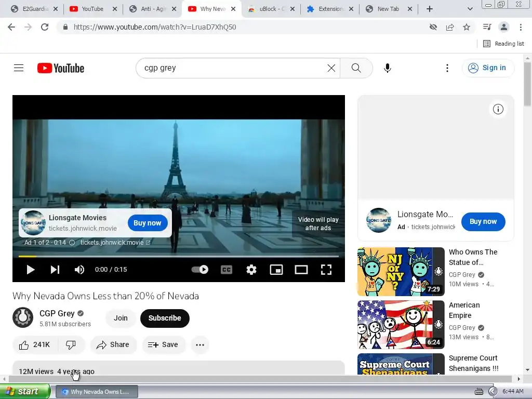Open Who Owns The Statue thumbnail

(401, 272)
